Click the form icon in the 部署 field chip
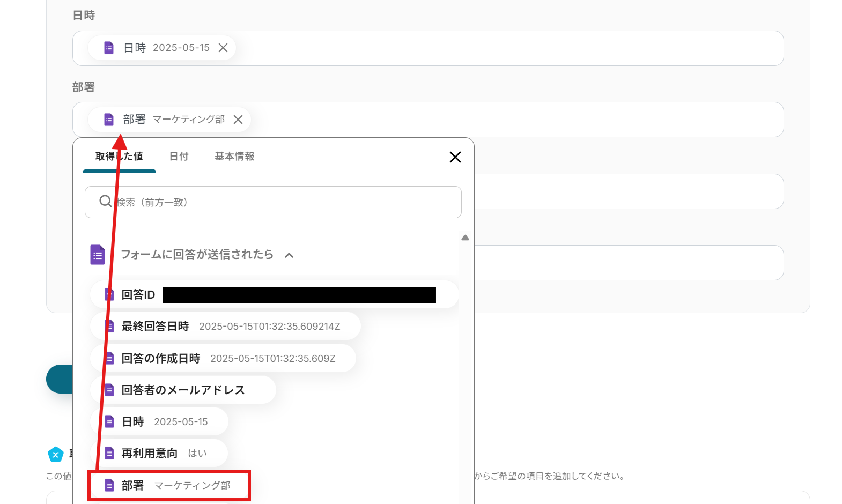The image size is (842, 504). point(109,120)
